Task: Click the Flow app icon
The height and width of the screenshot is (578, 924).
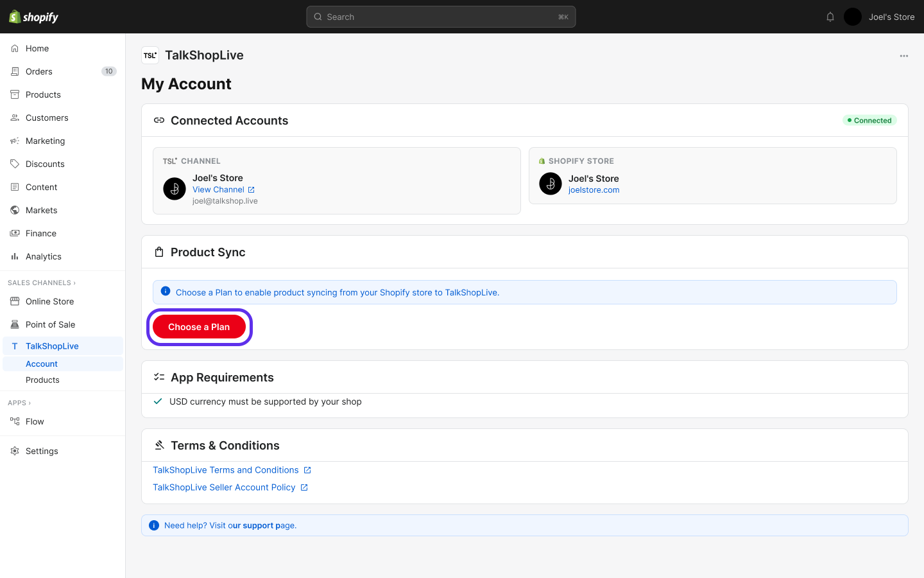Action: (15, 421)
